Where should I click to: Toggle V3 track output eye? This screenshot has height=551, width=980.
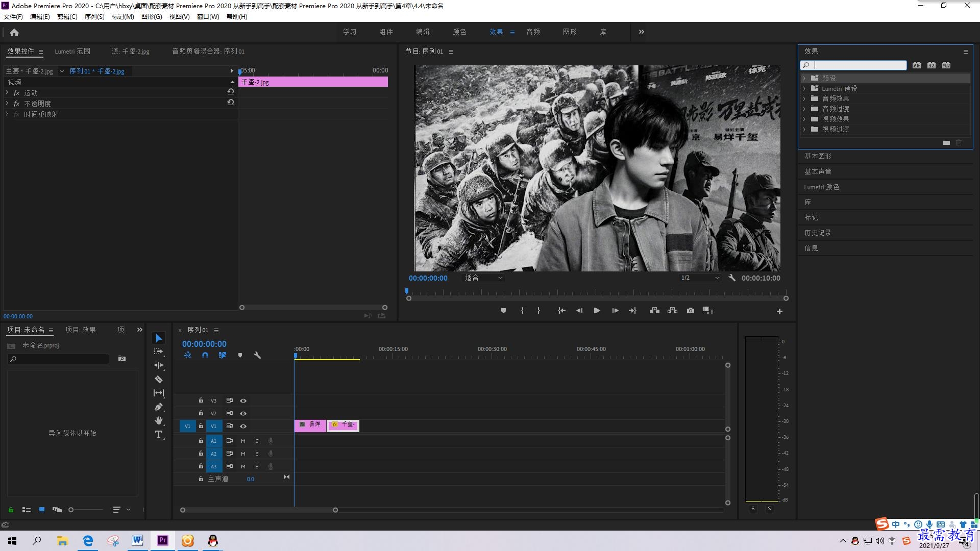pyautogui.click(x=243, y=400)
